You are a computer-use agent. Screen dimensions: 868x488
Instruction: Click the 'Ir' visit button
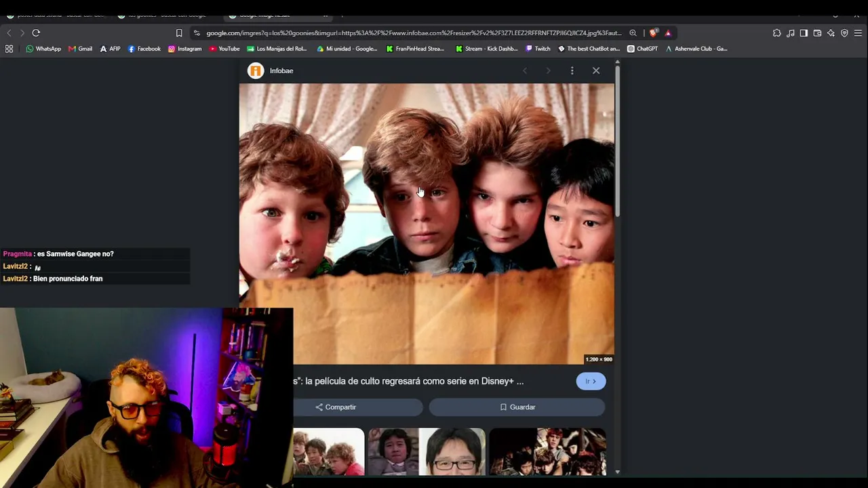[x=591, y=381]
